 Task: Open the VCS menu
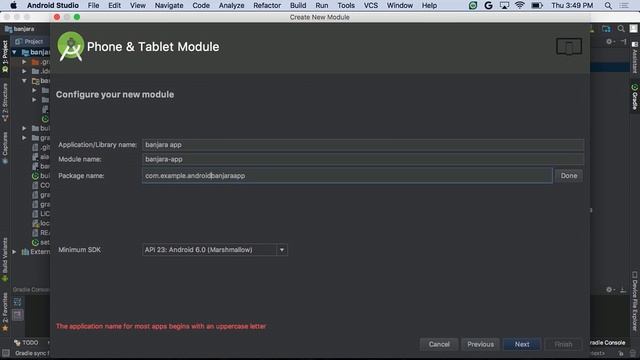371,5
